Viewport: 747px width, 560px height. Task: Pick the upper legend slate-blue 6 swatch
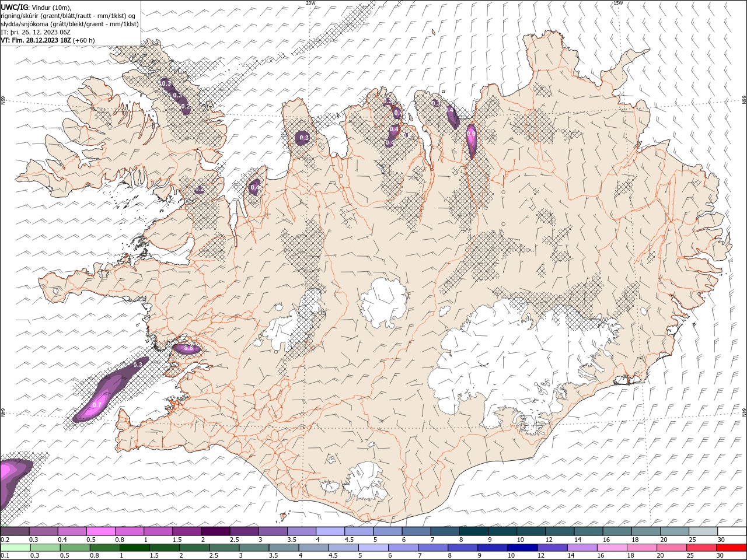coord(416,531)
